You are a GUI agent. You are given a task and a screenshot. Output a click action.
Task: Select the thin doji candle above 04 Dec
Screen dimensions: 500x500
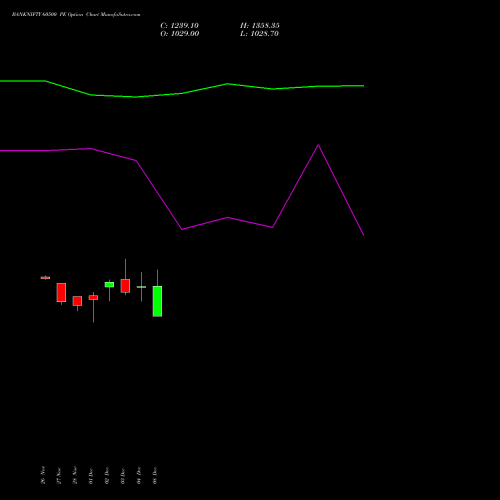[141, 287]
